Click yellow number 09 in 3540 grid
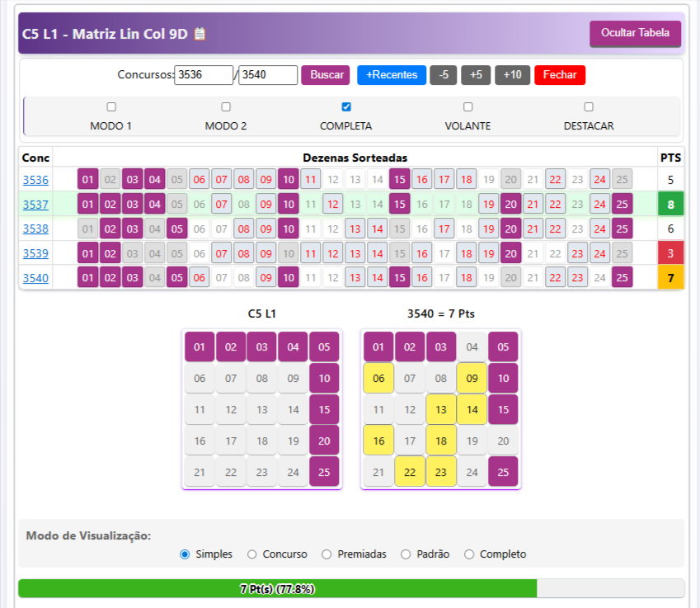Viewport: 700px width, 608px height. [x=472, y=378]
